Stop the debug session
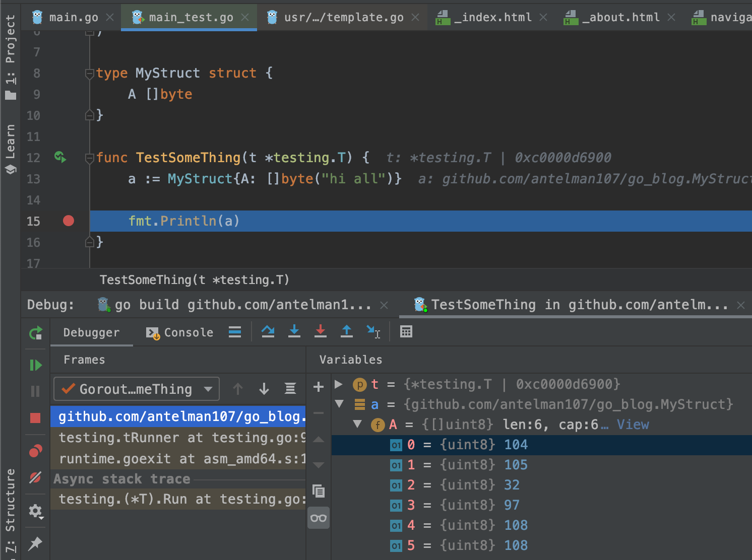752x560 pixels. point(35,418)
